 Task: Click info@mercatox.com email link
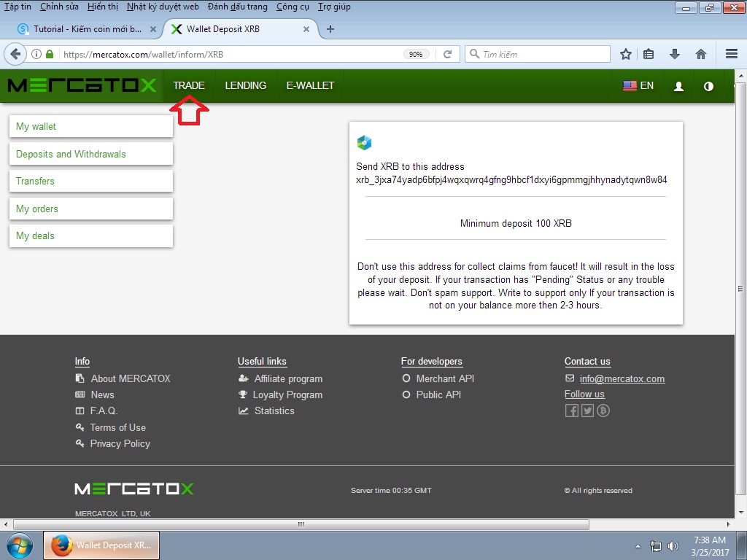(x=622, y=378)
